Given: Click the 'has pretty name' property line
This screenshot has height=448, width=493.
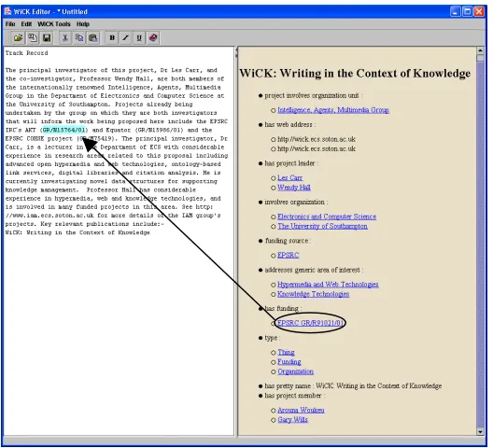Looking at the screenshot, I should pos(353,386).
